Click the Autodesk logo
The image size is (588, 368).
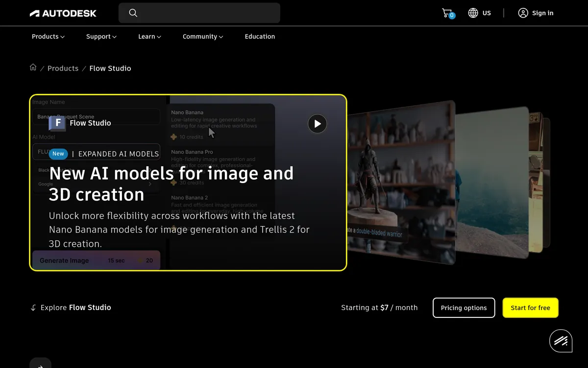pyautogui.click(x=63, y=13)
